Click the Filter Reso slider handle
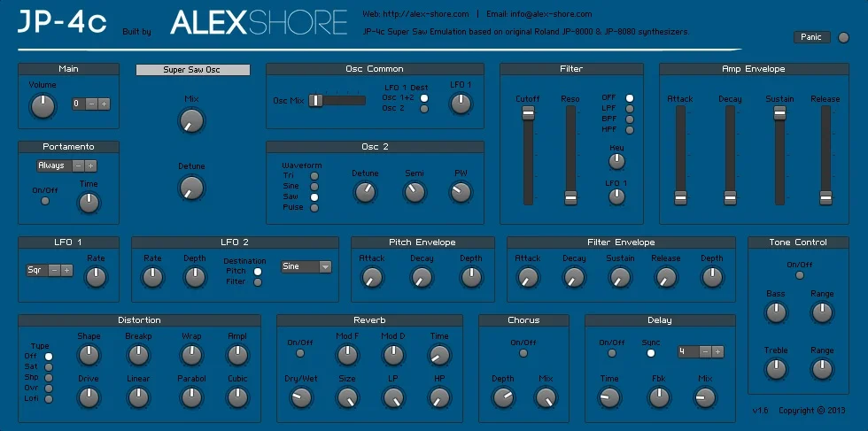This screenshot has height=431, width=868. pos(570,197)
